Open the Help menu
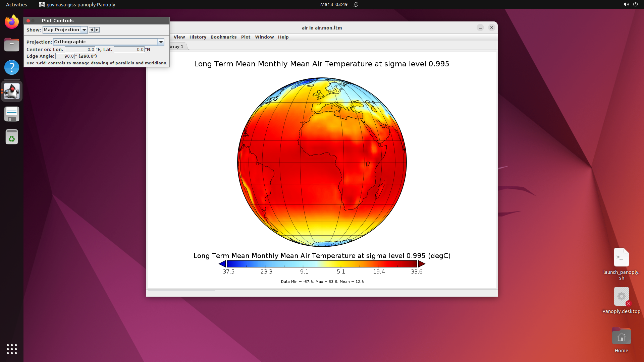The image size is (644, 362). click(x=283, y=37)
